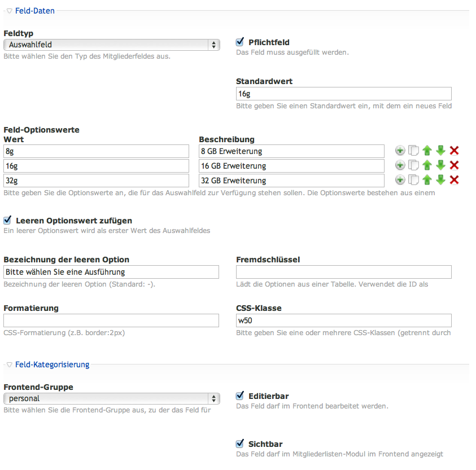This screenshot has height=470, width=476.
Task: Move the 16g option row up
Action: coord(427,165)
